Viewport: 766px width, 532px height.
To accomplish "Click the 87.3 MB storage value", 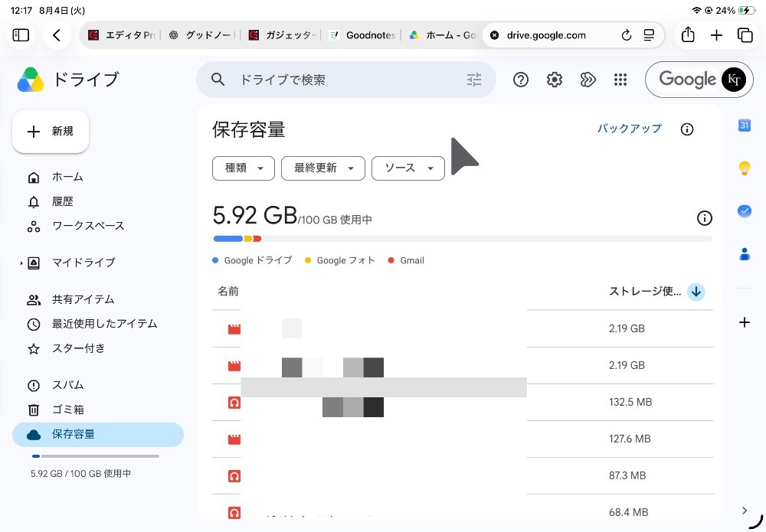I will (627, 475).
